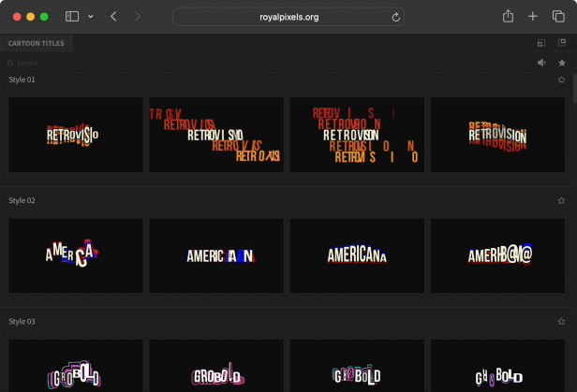Select the second Americana thumbnail in Style 02
Screen dimensions: 577x392
pos(216,255)
